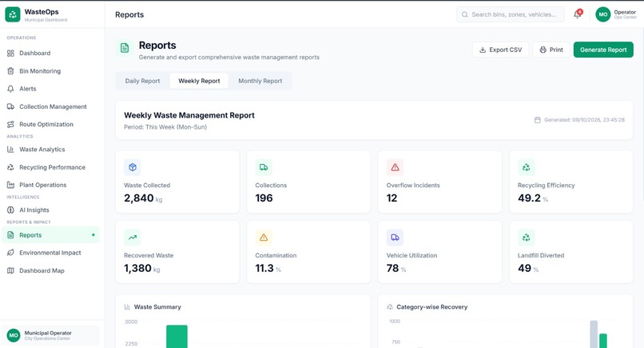Click the Recovered Waste trend icon
This screenshot has height=348, width=644.
(133, 238)
